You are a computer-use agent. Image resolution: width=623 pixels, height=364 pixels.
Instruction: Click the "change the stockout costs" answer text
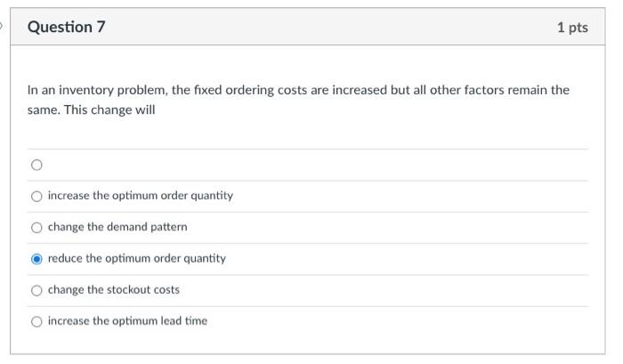coord(114,290)
